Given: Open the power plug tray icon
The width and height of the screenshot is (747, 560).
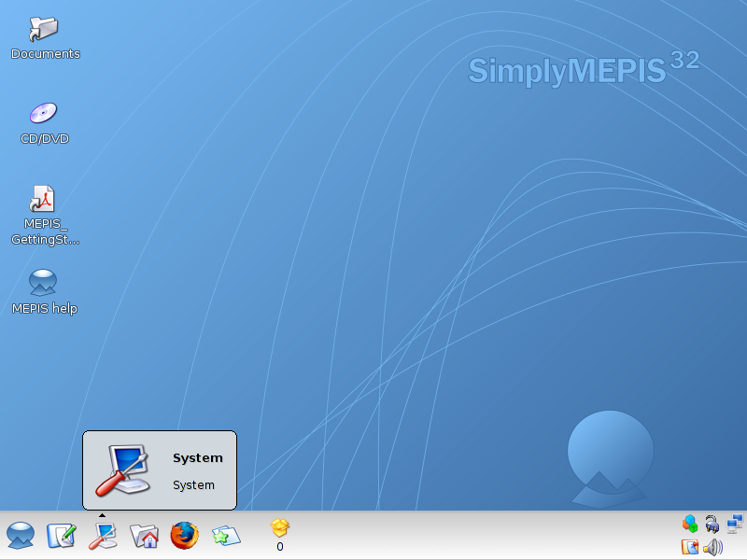Looking at the screenshot, I should pos(712,524).
